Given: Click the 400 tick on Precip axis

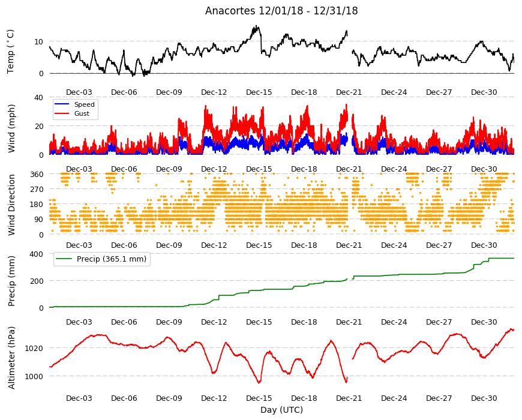Looking at the screenshot, I should click(x=37, y=254).
